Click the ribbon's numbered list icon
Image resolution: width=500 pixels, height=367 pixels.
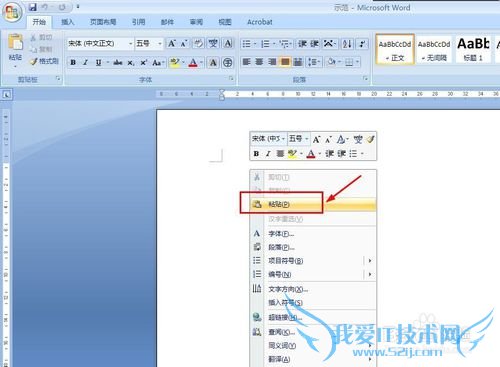[x=265, y=44]
